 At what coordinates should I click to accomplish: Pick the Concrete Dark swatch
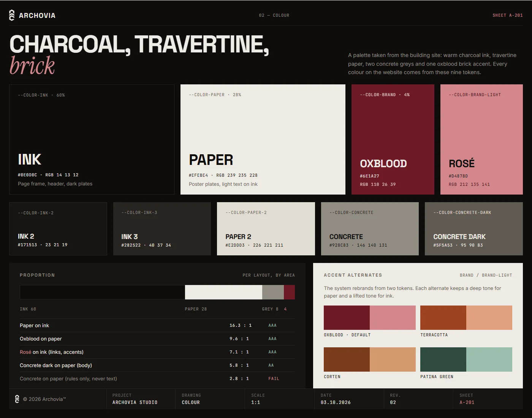474,229
